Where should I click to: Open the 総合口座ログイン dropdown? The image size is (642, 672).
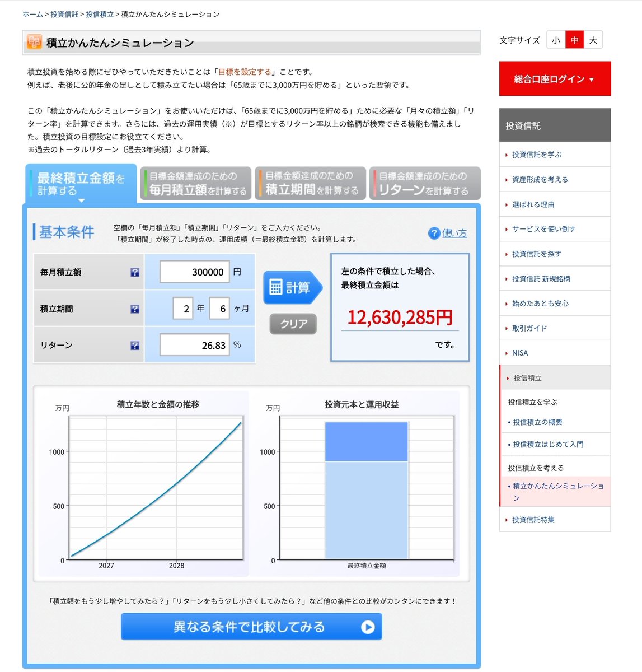point(555,79)
